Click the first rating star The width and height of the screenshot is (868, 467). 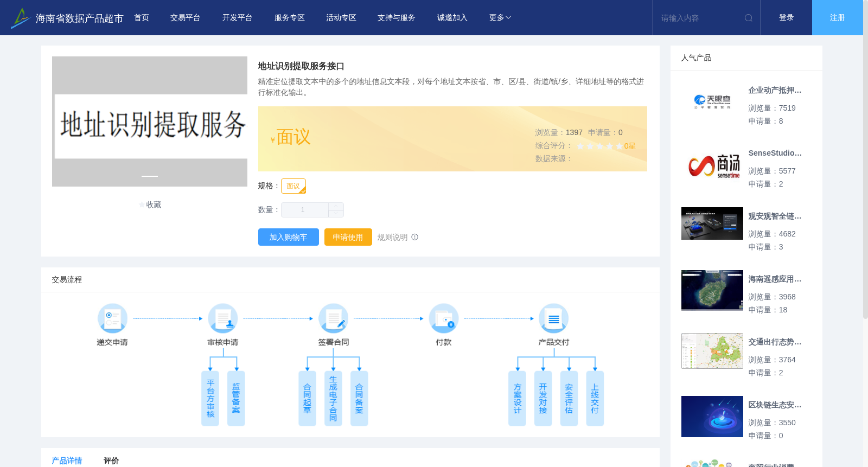[x=580, y=146]
